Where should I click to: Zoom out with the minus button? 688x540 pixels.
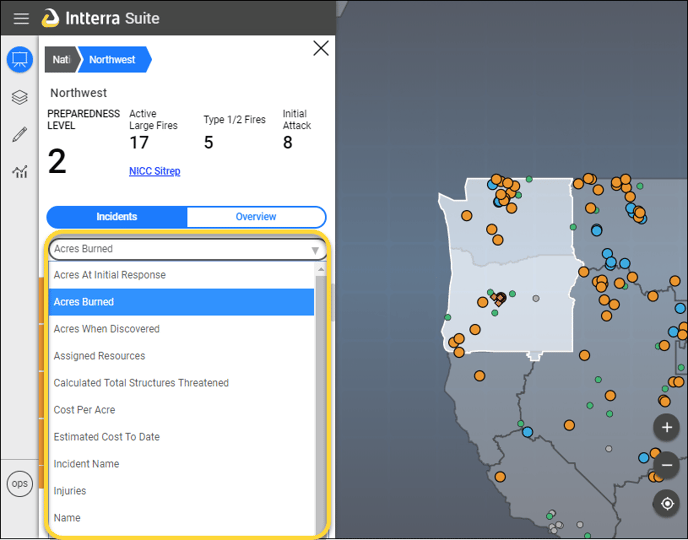coord(667,465)
